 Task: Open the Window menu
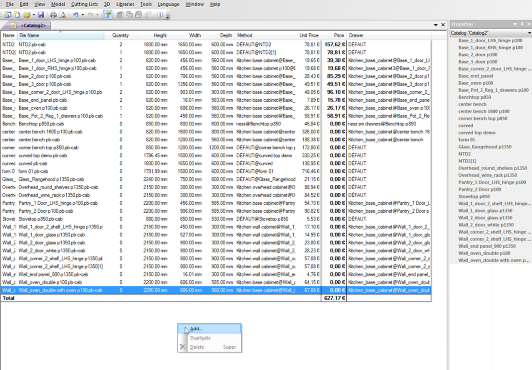tap(195, 4)
